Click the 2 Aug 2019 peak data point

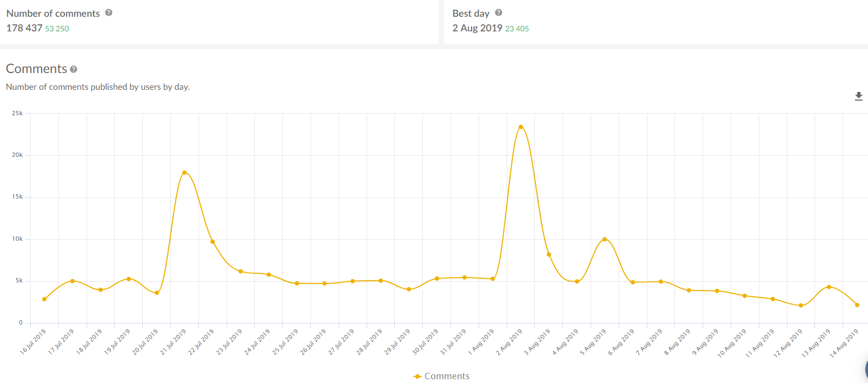pyautogui.click(x=521, y=127)
